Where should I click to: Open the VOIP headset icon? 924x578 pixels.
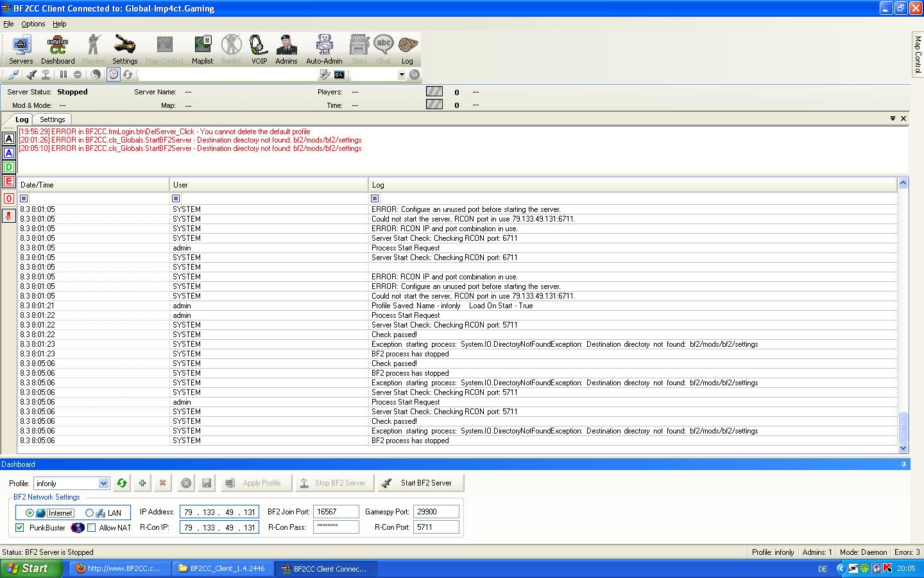click(x=259, y=49)
